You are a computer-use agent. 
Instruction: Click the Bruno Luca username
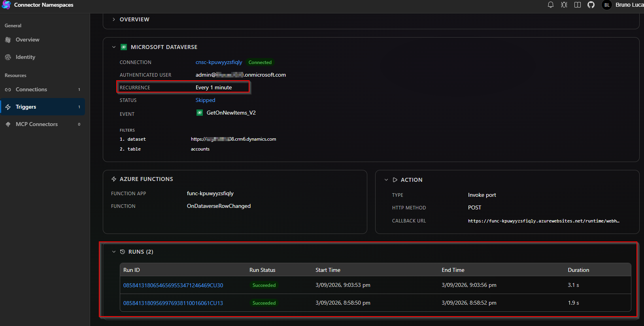point(629,5)
